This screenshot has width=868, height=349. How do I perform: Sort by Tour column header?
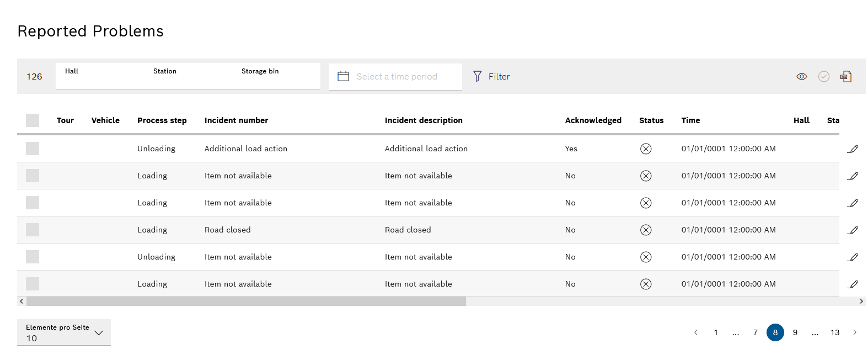click(65, 120)
